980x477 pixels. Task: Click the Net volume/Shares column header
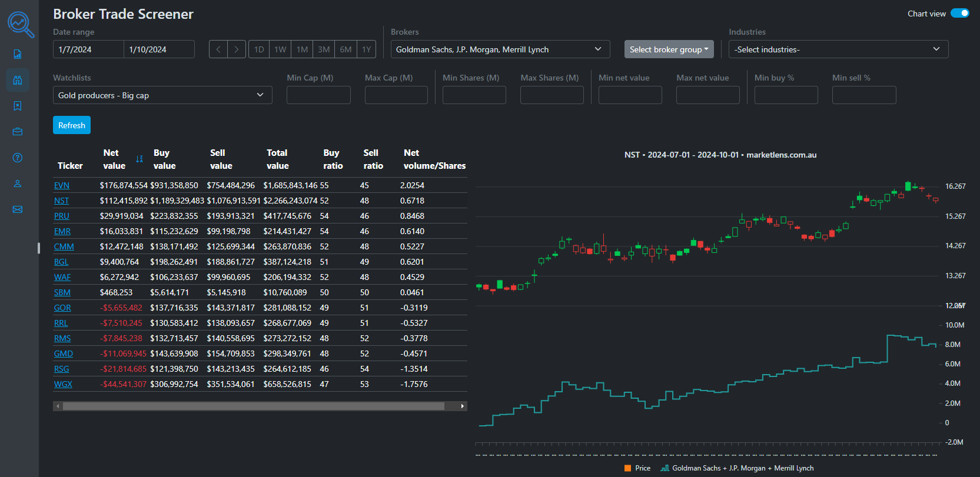click(x=434, y=159)
